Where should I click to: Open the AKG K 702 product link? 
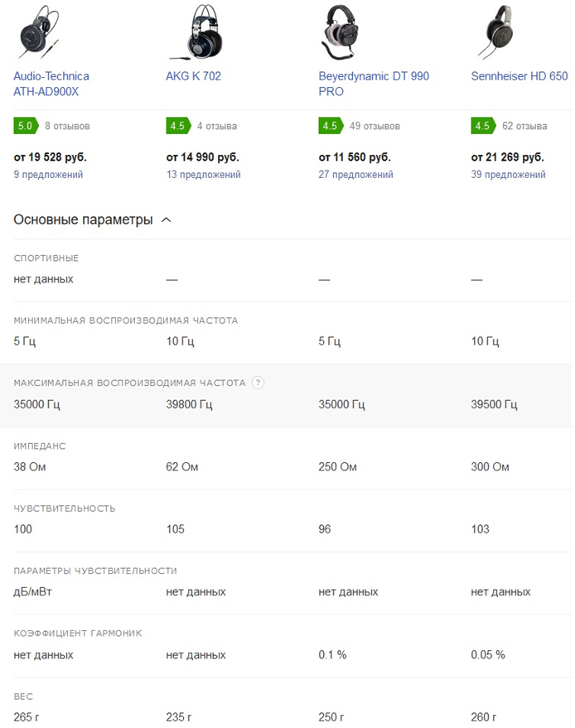coord(193,76)
